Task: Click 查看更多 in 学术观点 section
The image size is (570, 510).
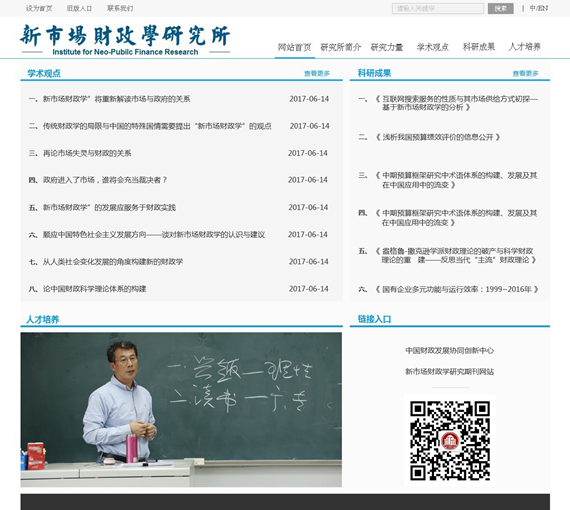Action: click(317, 73)
